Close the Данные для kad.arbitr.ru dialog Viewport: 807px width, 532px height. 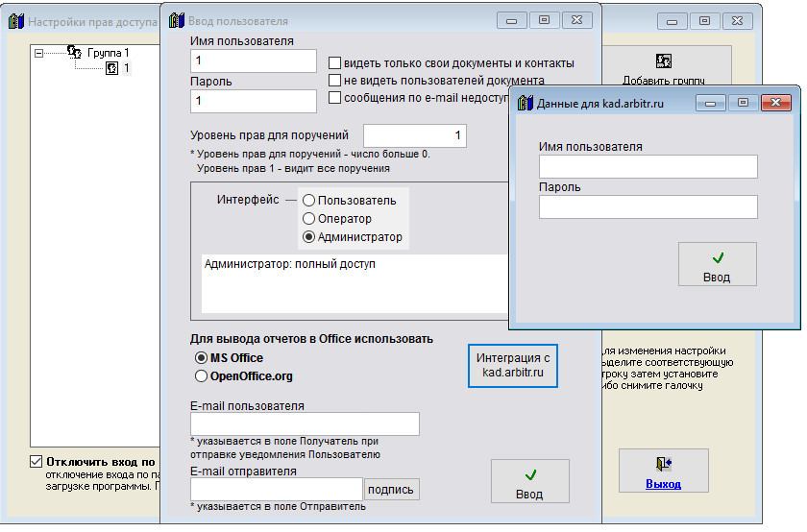click(775, 103)
